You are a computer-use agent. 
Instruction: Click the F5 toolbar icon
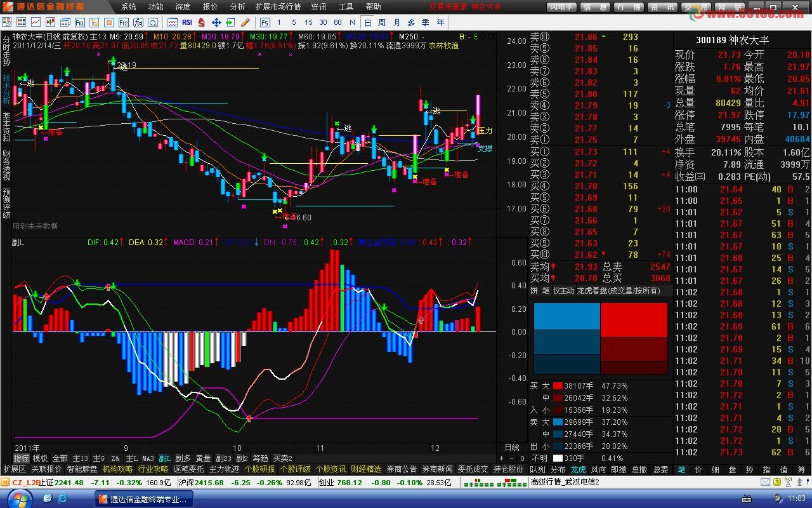coord(265,22)
